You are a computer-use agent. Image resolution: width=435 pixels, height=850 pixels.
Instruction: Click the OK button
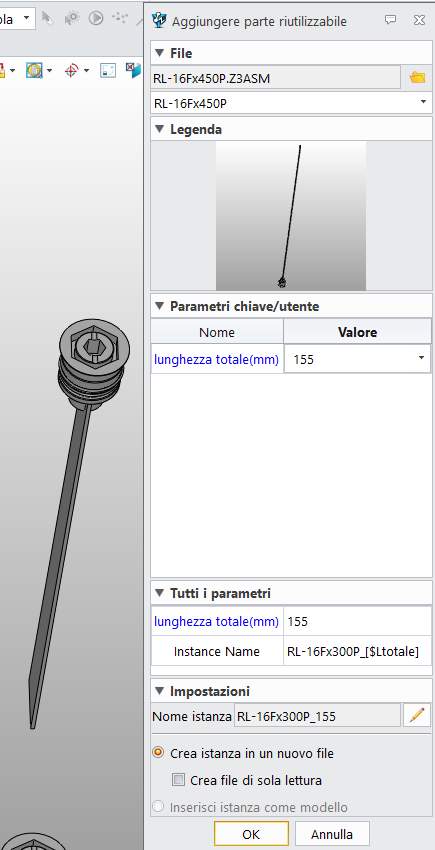[251, 834]
